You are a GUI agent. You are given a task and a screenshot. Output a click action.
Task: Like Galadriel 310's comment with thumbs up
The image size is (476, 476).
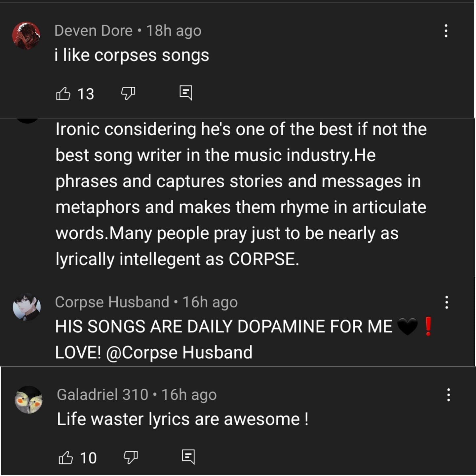coord(65,458)
